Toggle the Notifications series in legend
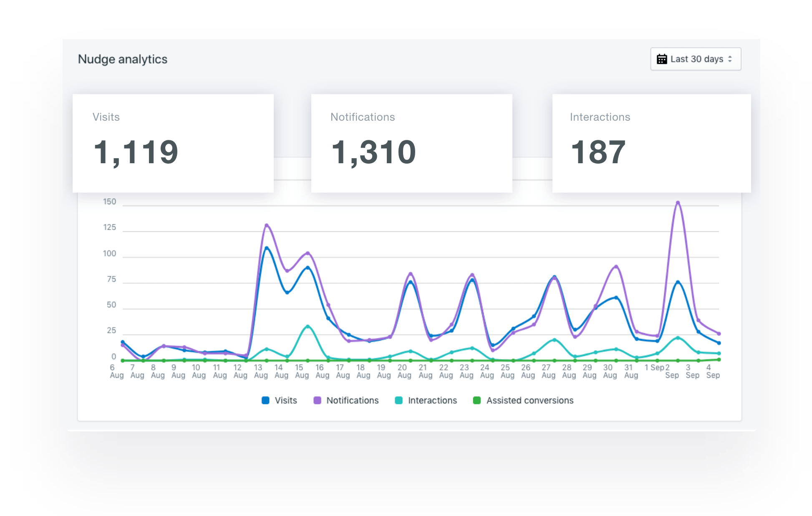Image resolution: width=812 pixels, height=516 pixels. [x=352, y=400]
